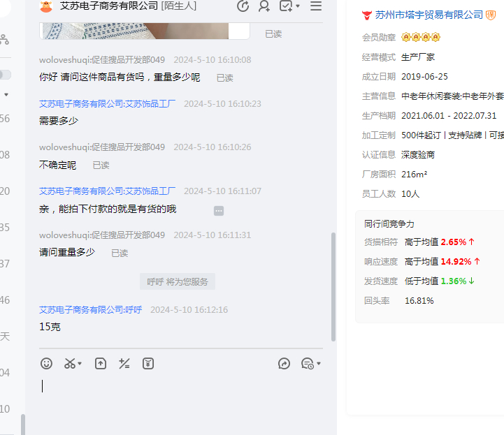
Task: Click the 1.36% shipping speed value
Action: click(454, 281)
